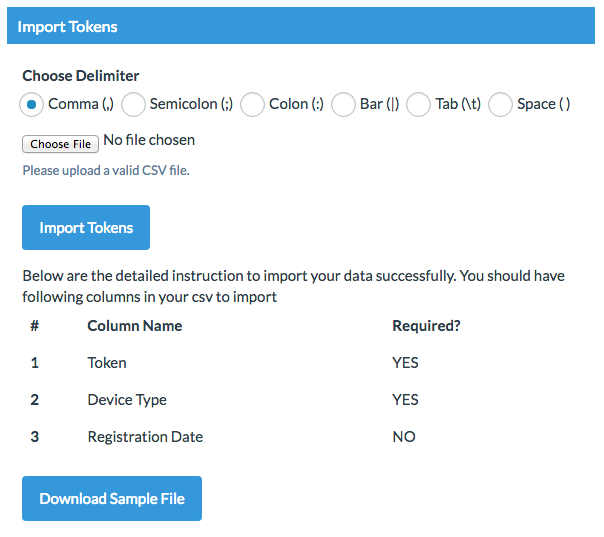Click the "No file chosen" text

[x=149, y=140]
